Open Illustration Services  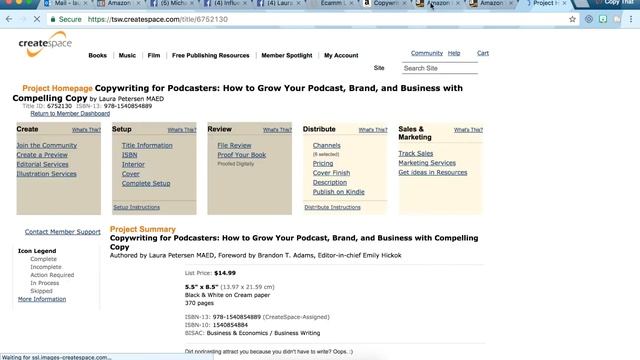tap(47, 173)
